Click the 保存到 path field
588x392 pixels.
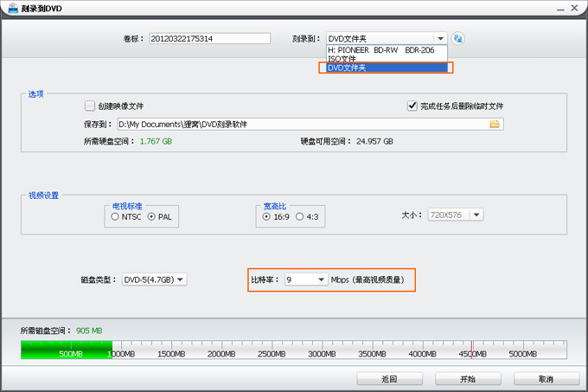(310, 124)
